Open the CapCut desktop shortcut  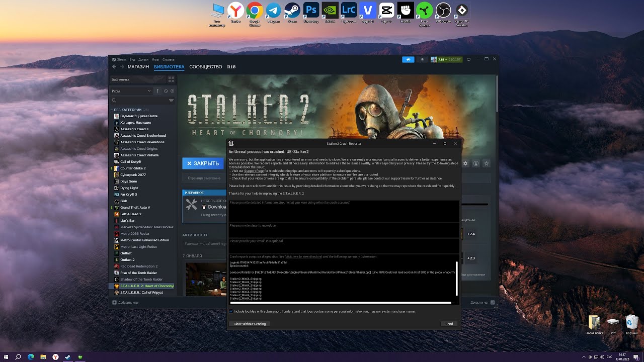point(386,13)
